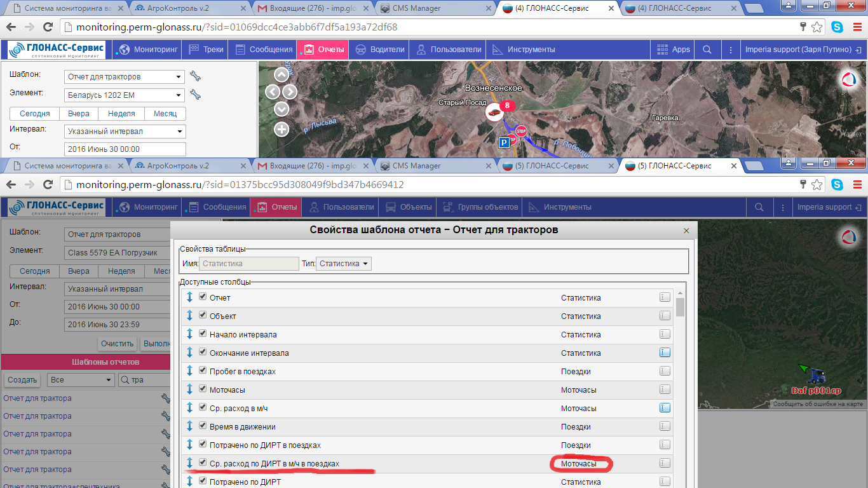Open properties icon for Окончание интервала row

665,353
